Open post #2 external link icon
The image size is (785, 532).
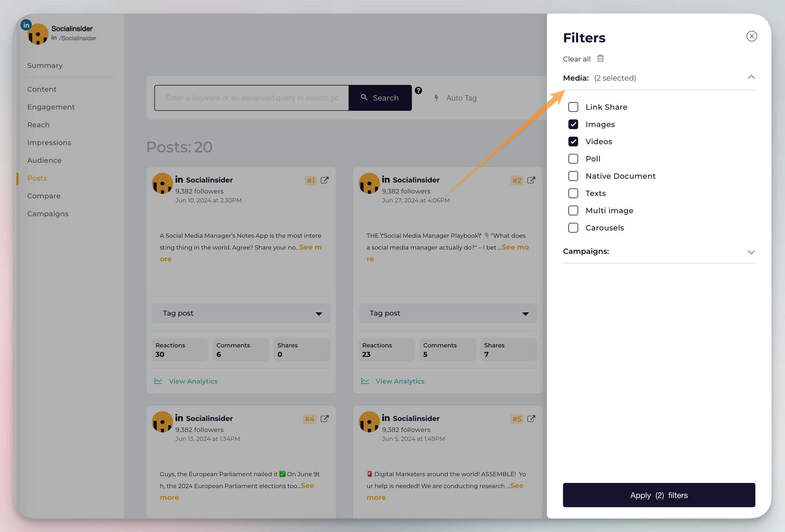pos(531,180)
